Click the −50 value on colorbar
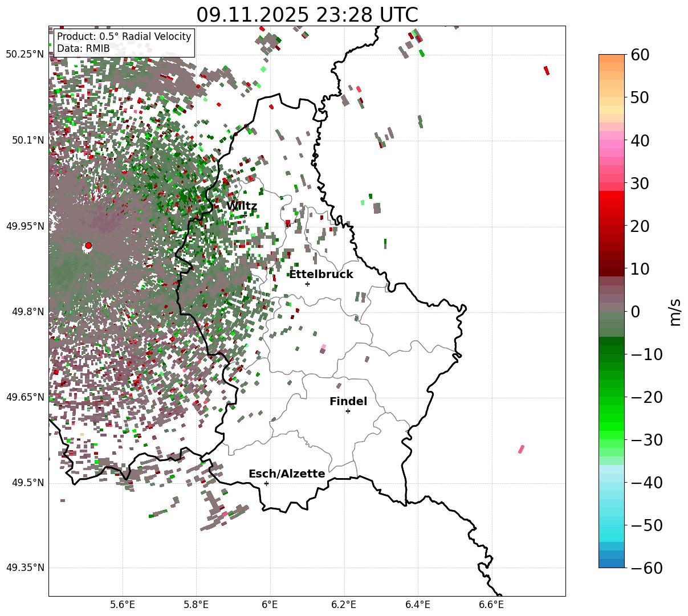The width and height of the screenshot is (688, 616). coord(646,525)
